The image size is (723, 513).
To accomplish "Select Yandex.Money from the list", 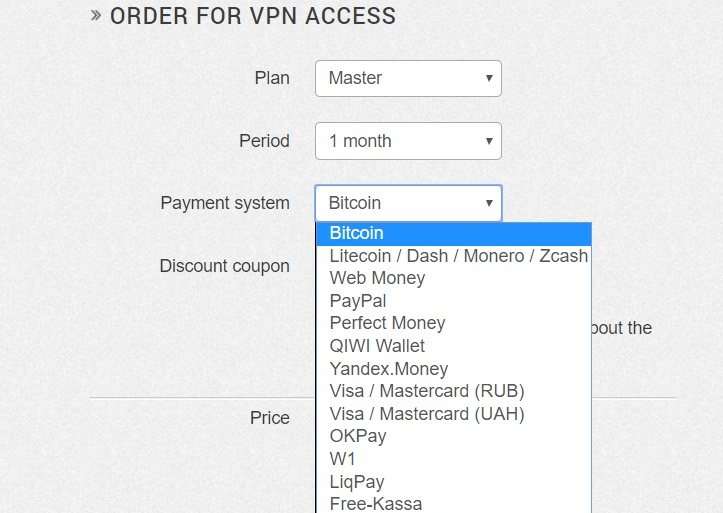I will point(454,369).
